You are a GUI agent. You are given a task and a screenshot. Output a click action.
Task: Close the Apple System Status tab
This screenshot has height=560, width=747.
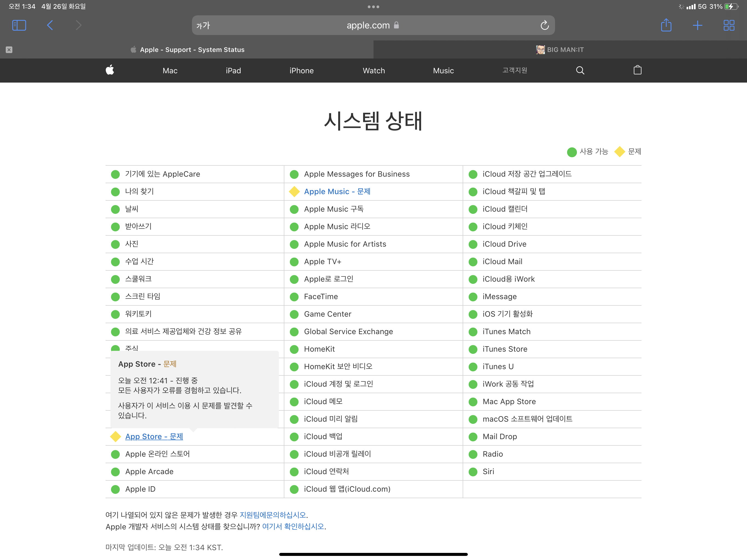pyautogui.click(x=9, y=50)
